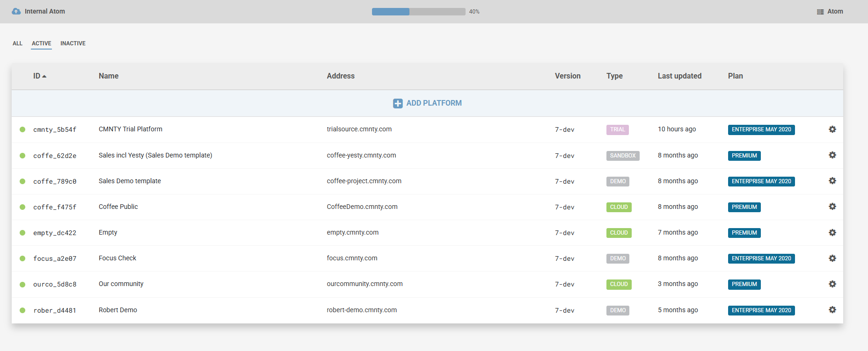
Task: Switch to the INACTIVE tab
Action: [x=73, y=43]
